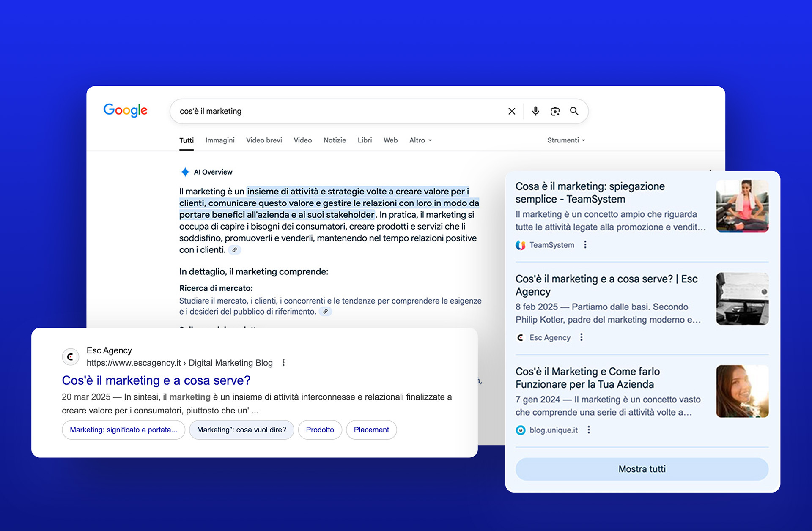This screenshot has height=531, width=812.
Task: Switch to the Web tab
Action: (390, 140)
